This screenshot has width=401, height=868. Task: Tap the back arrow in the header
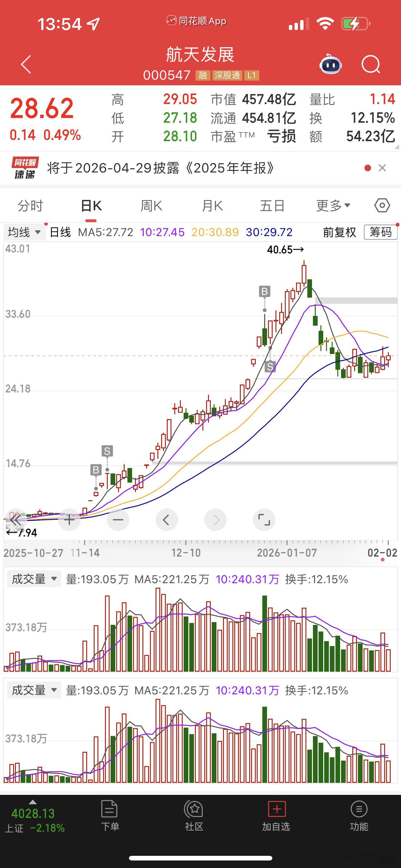coord(26,64)
